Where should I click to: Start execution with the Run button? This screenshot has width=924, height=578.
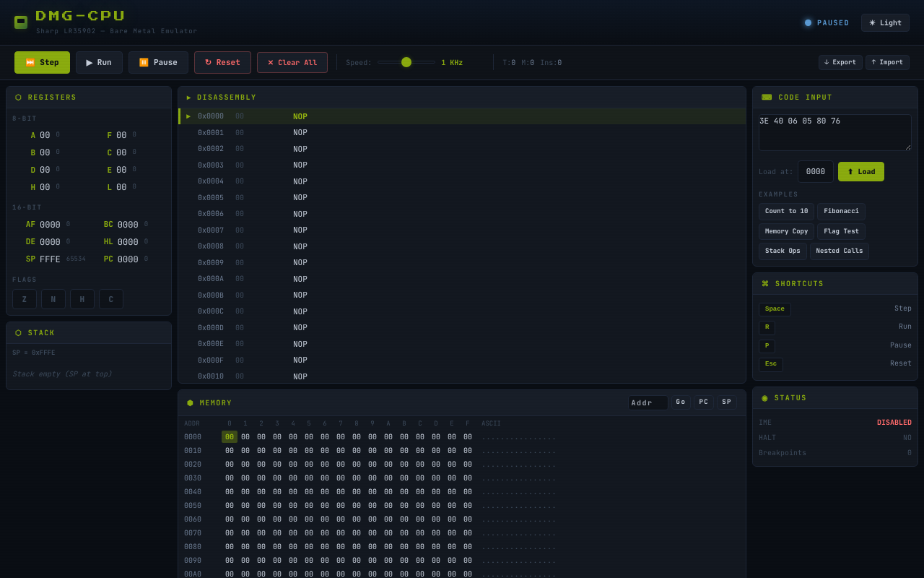click(x=99, y=62)
